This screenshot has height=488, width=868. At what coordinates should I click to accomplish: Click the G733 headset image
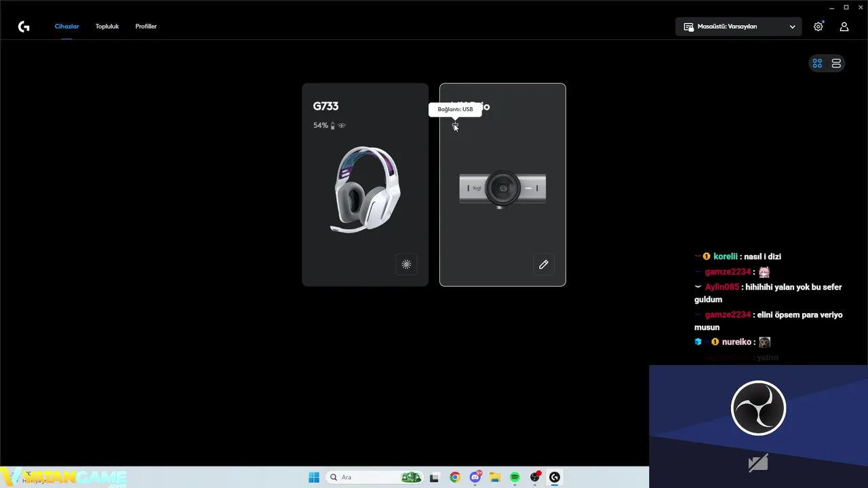click(x=366, y=190)
